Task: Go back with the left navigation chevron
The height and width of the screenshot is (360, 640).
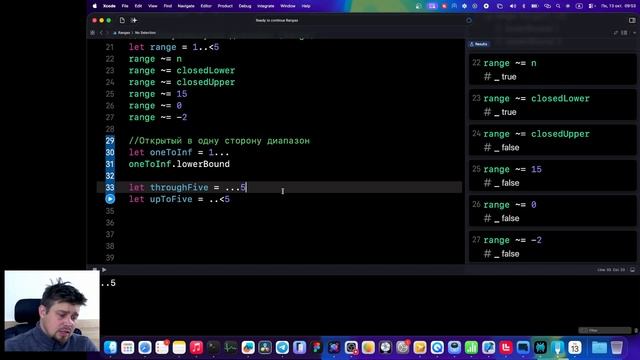Action: click(101, 33)
